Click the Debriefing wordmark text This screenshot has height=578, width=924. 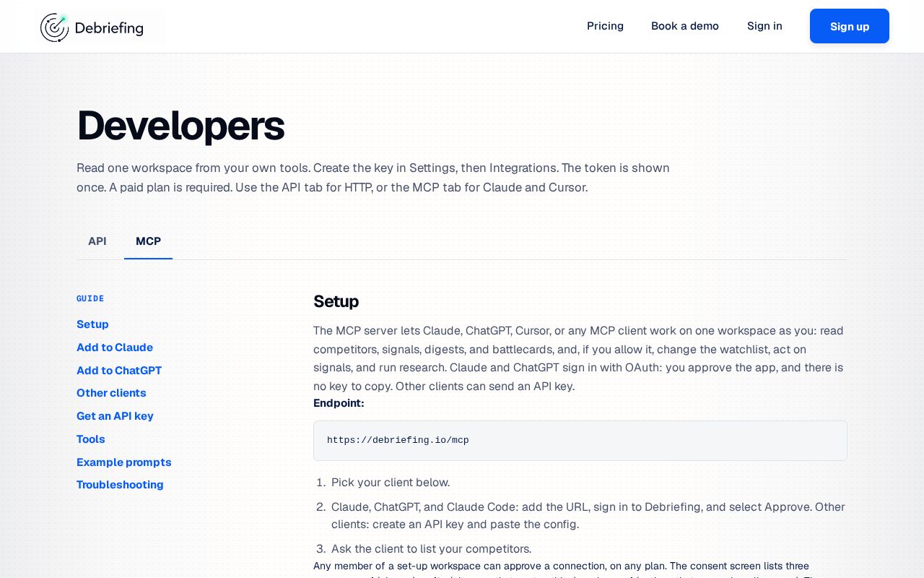[x=109, y=28]
